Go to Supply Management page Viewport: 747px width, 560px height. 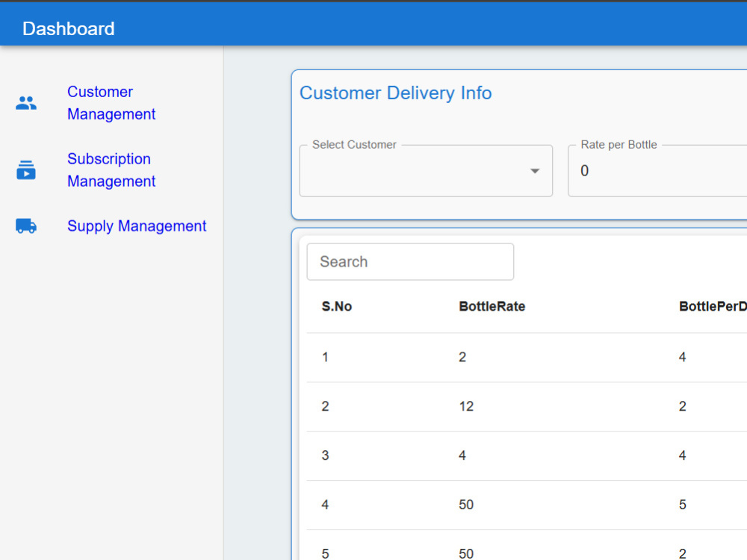(x=137, y=225)
